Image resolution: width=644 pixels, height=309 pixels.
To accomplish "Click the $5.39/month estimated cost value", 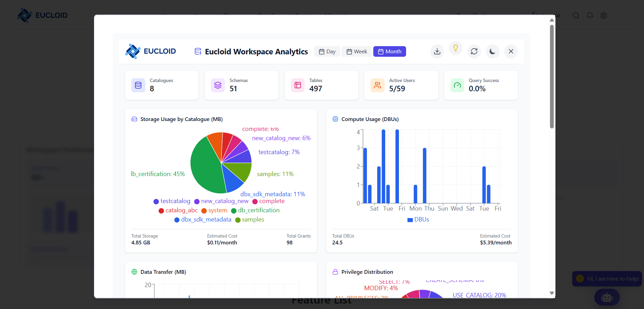I will (x=496, y=242).
